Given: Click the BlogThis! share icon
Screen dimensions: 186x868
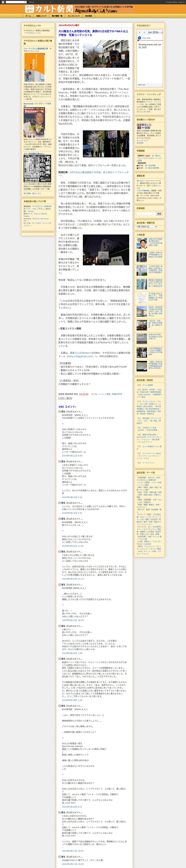Looking at the screenshot, I should coord(62,398).
